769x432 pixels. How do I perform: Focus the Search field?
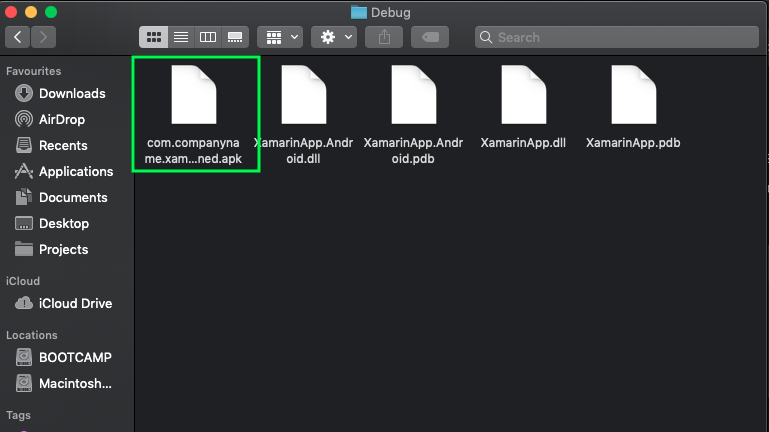616,37
